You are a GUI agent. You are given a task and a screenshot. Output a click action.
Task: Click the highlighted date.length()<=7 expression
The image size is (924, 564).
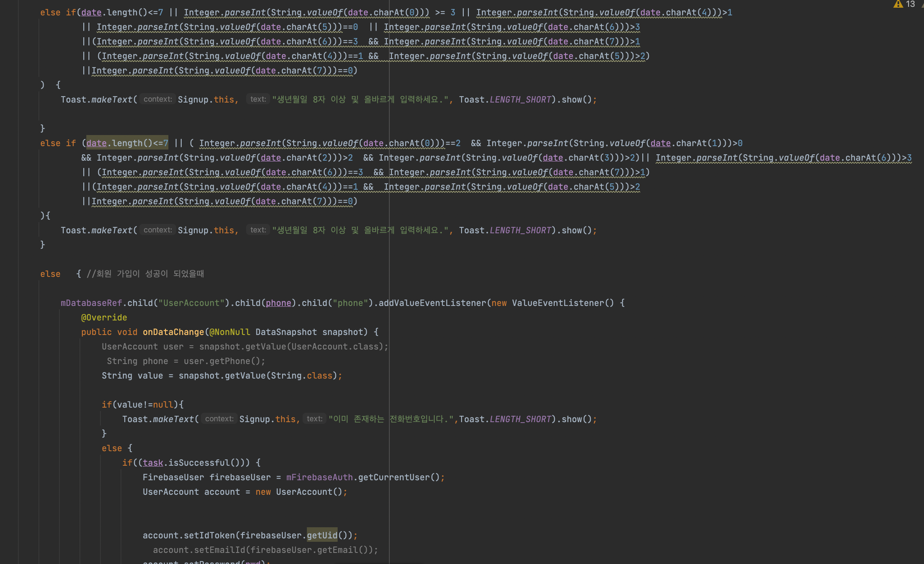[x=127, y=143]
